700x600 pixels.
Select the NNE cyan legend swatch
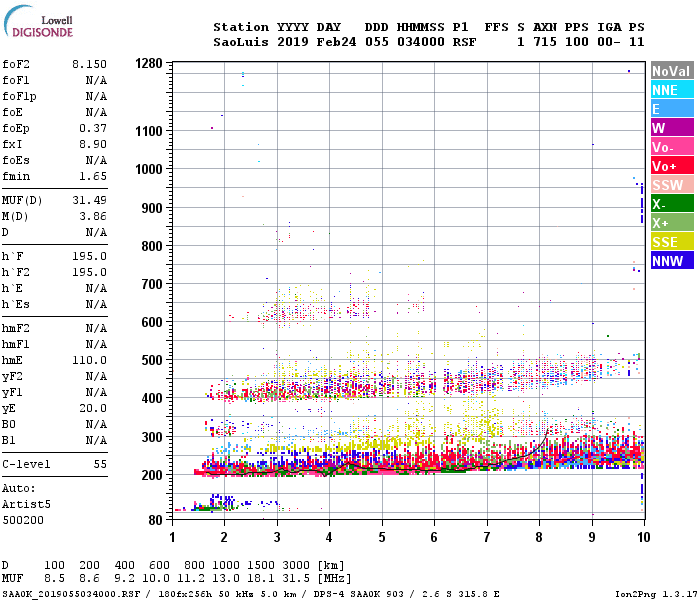(x=672, y=90)
